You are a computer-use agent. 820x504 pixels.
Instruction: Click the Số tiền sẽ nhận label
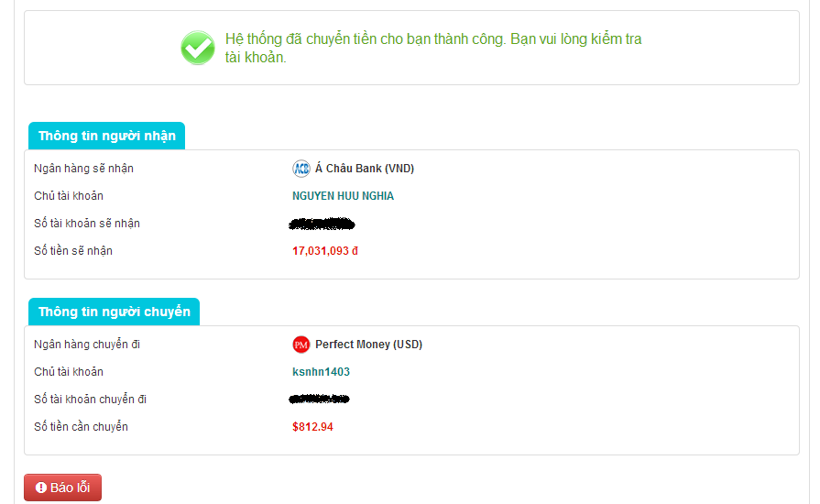73,251
